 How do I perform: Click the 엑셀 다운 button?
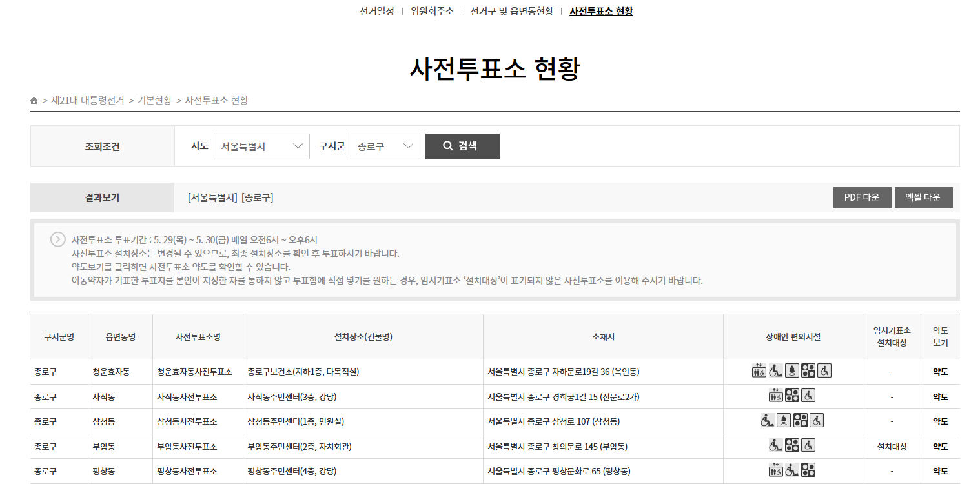coord(924,197)
